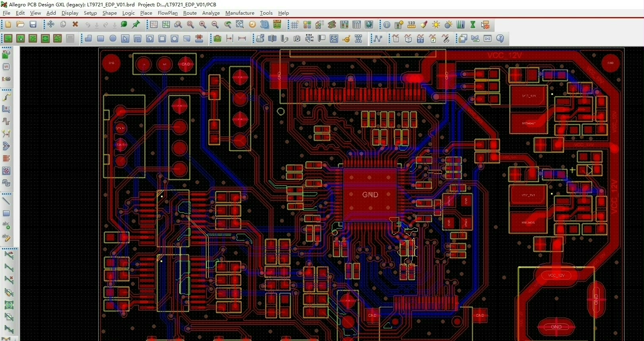Click the blue question mark help icon
Image resolution: width=644 pixels, height=341 pixels.
[x=500, y=39]
